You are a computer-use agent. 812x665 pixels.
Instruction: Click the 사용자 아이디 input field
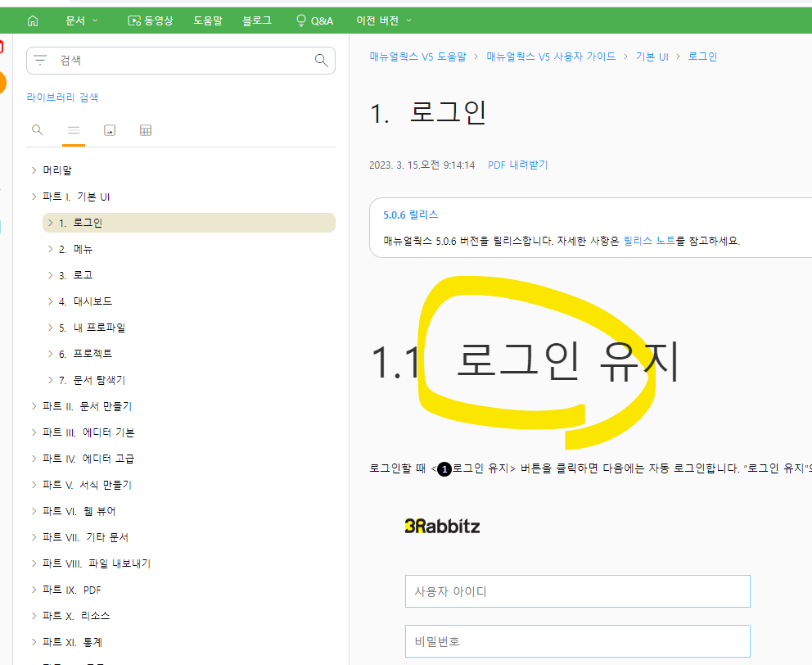[x=577, y=591]
